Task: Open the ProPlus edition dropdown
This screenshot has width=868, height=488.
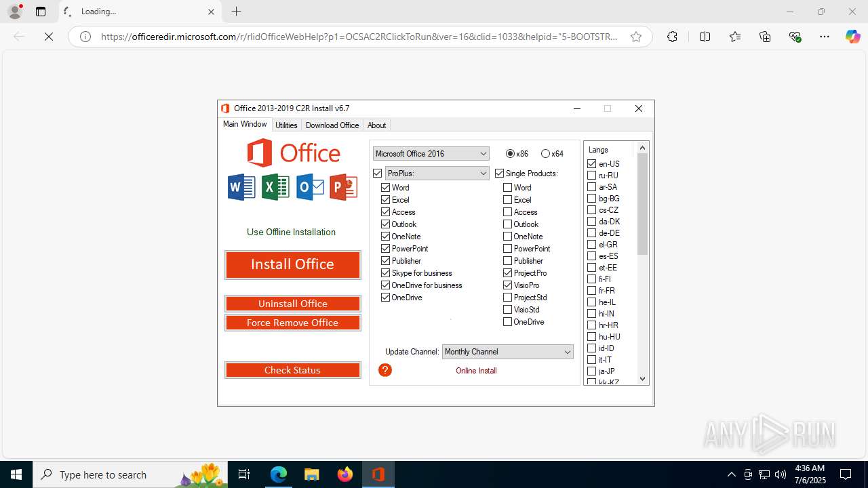Action: coord(437,174)
